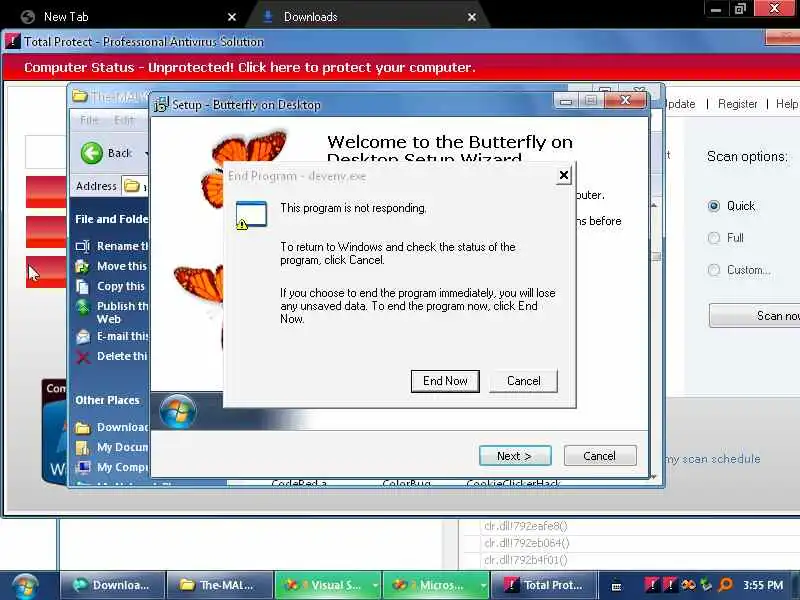
Task: Cancel the Butterfly on Desktop setup
Action: (600, 456)
